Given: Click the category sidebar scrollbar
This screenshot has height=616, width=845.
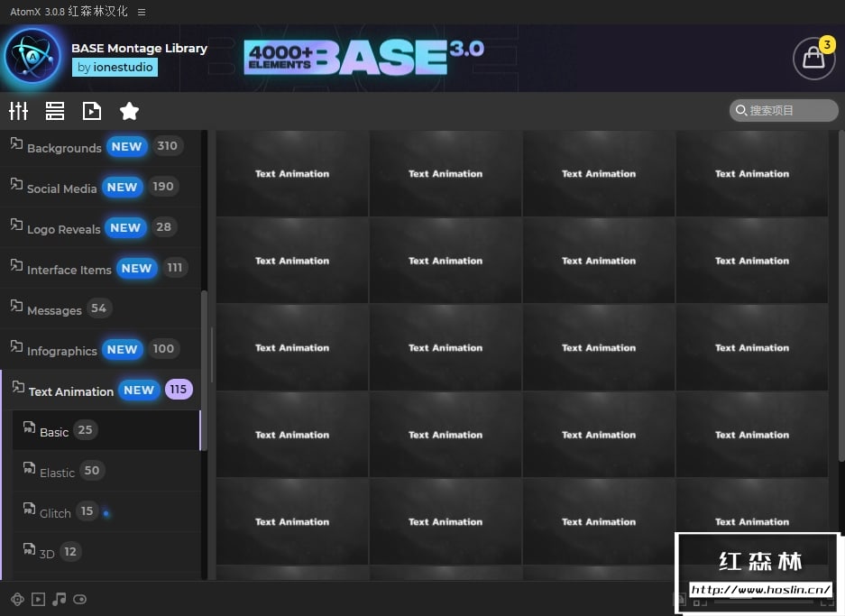Looking at the screenshot, I should coord(204,370).
